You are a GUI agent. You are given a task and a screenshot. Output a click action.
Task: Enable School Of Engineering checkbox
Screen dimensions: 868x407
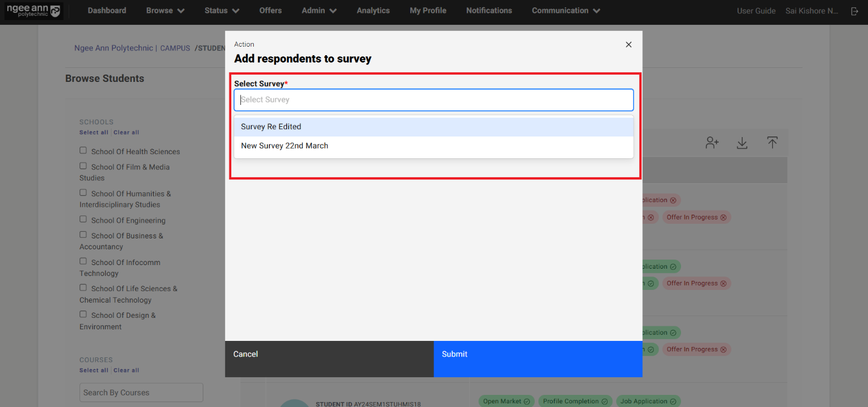pos(83,220)
